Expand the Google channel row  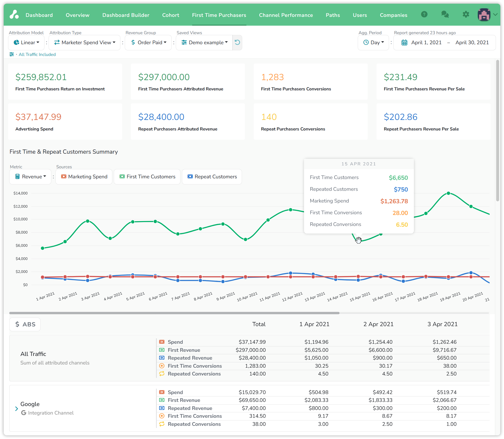pos(16,409)
